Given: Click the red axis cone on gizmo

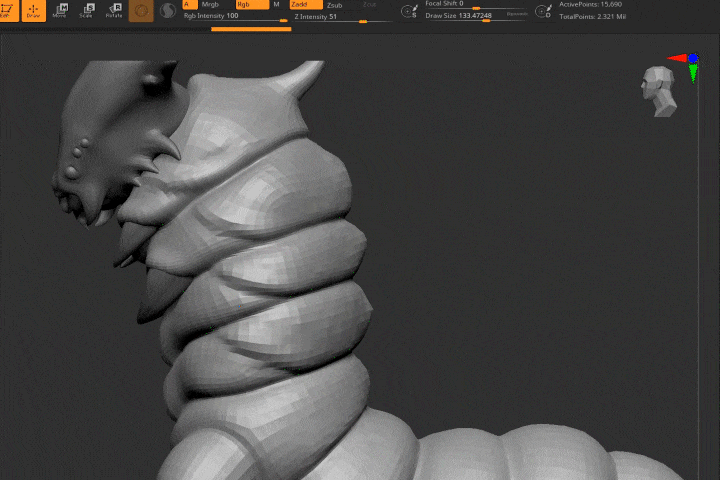Looking at the screenshot, I should click(x=677, y=58).
